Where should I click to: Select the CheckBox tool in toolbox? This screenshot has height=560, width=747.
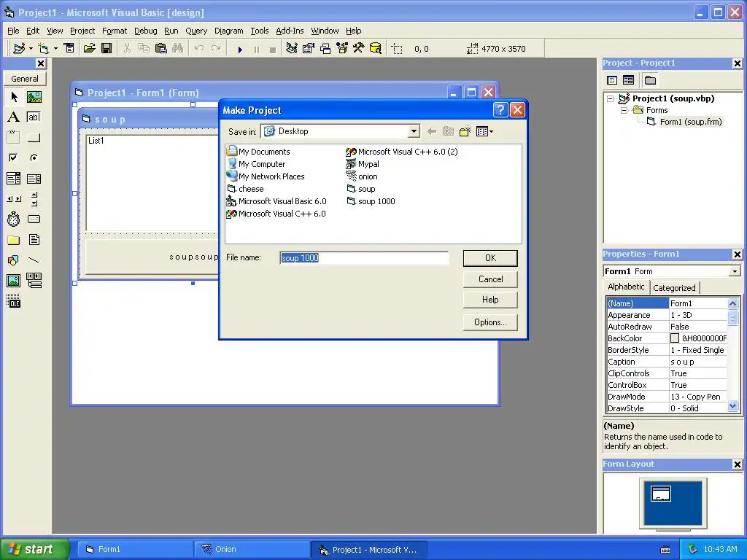(14, 157)
